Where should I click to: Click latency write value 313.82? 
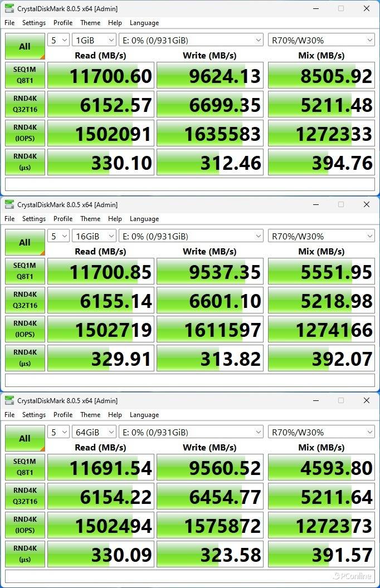(x=210, y=358)
